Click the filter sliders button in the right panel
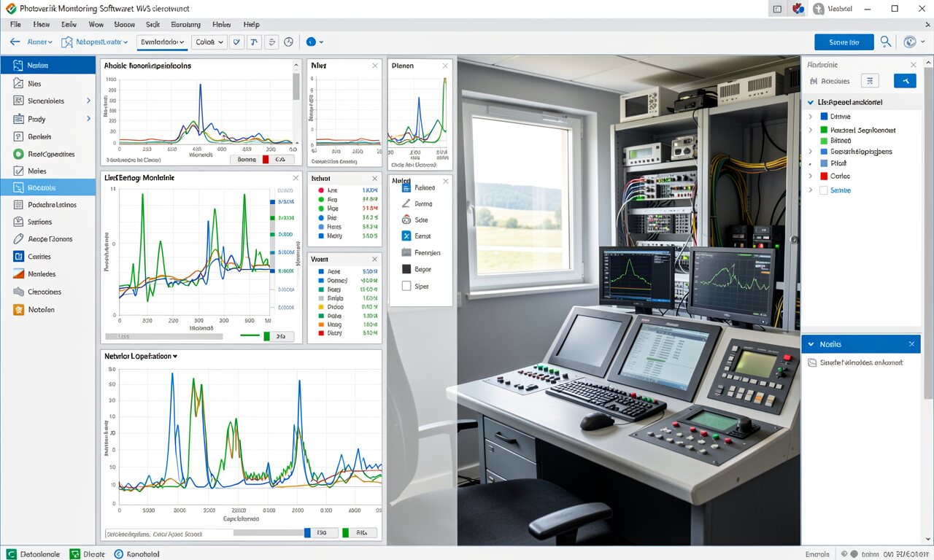The height and width of the screenshot is (560, 934). [x=871, y=81]
